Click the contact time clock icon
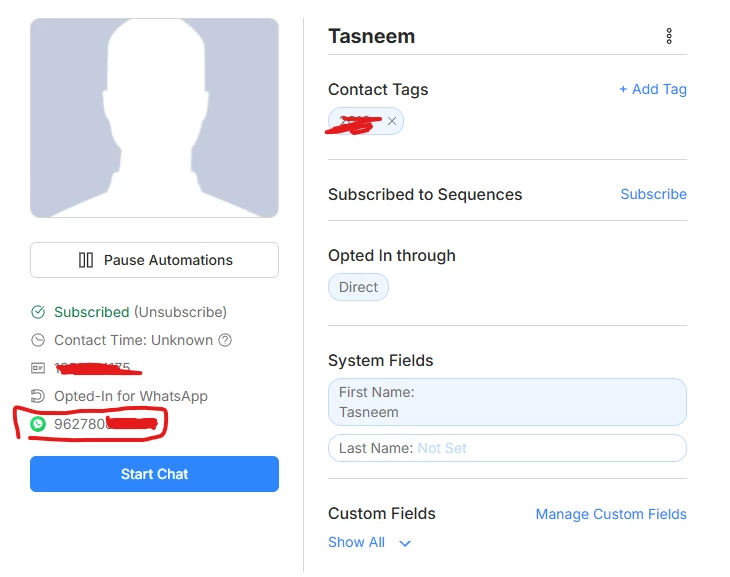The width and height of the screenshot is (730, 577). (x=38, y=340)
